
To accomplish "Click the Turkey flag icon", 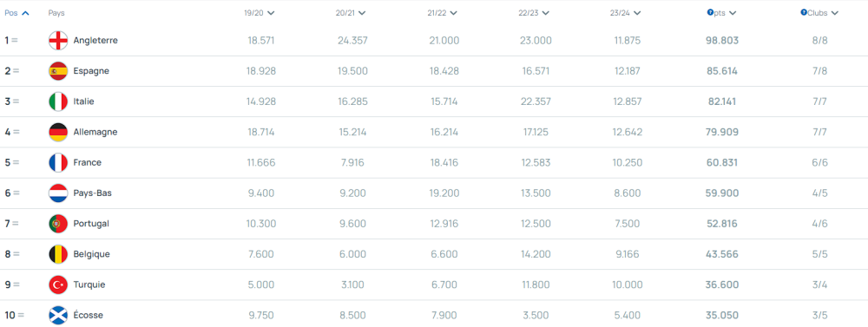I will [x=58, y=285].
